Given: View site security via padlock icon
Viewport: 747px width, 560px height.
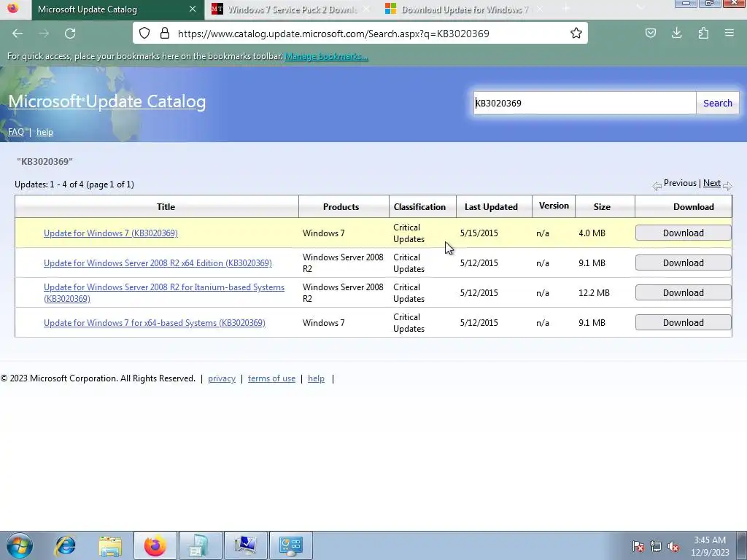Looking at the screenshot, I should 165,33.
